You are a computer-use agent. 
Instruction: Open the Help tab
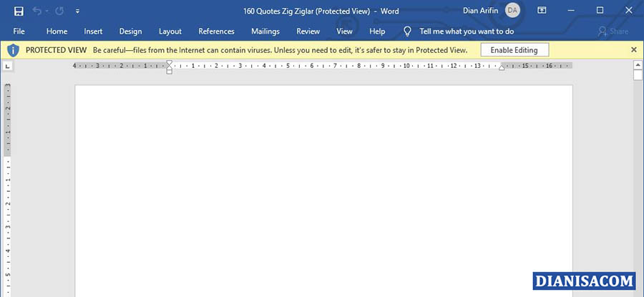click(377, 31)
